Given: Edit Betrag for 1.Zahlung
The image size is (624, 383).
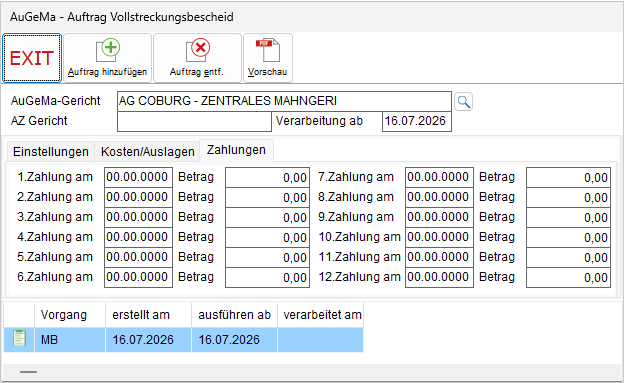Looking at the screenshot, I should (x=267, y=177).
